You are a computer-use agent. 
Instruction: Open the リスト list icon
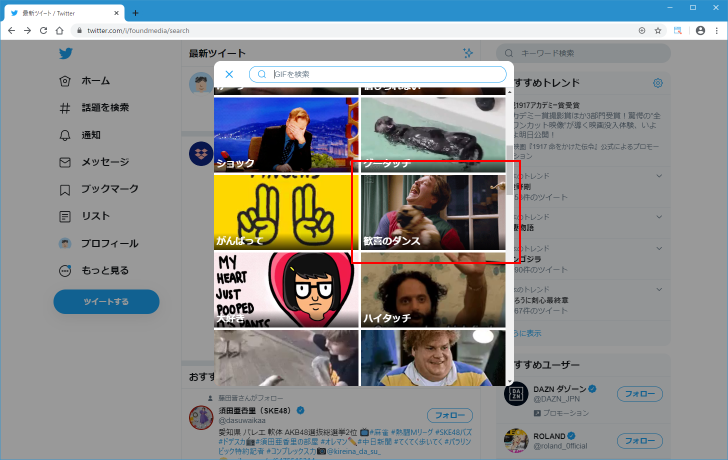pyautogui.click(x=65, y=216)
